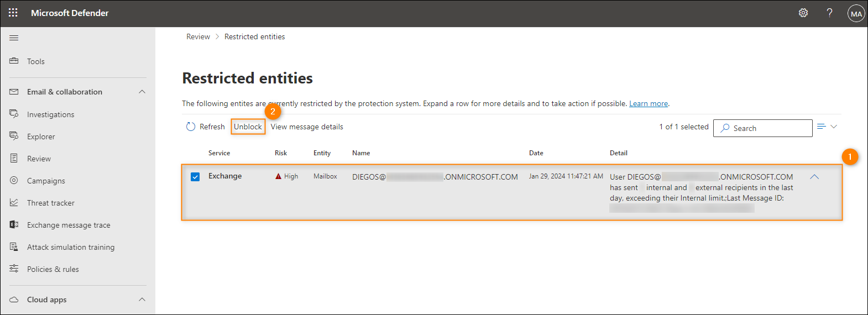Open Exchange message trace
Image resolution: width=868 pixels, height=315 pixels.
69,225
